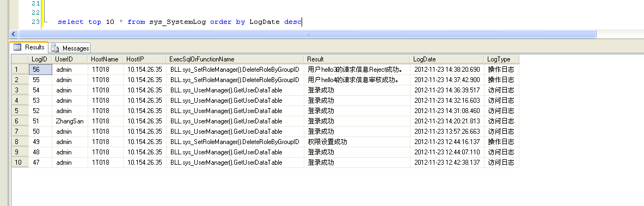
Task: Select LogDate 2012-11-23 14:20:21.813
Action: click(447, 121)
